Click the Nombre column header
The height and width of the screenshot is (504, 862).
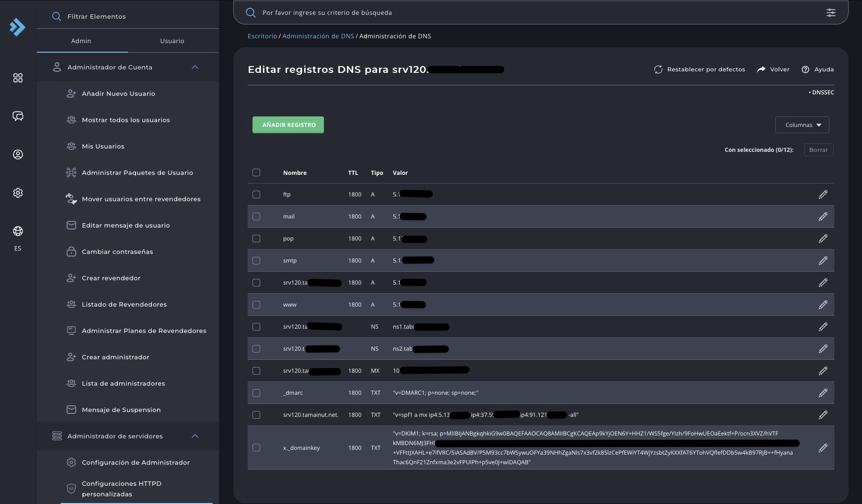295,173
